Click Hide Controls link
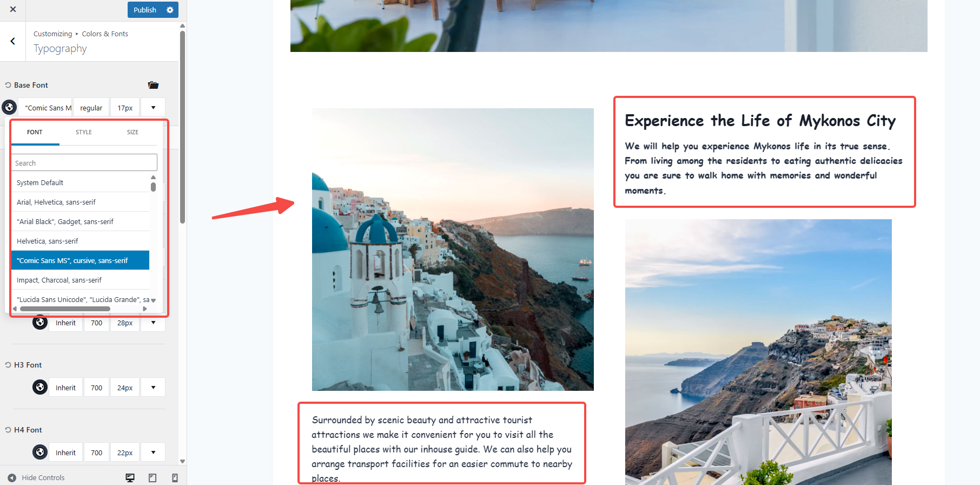 point(43,477)
